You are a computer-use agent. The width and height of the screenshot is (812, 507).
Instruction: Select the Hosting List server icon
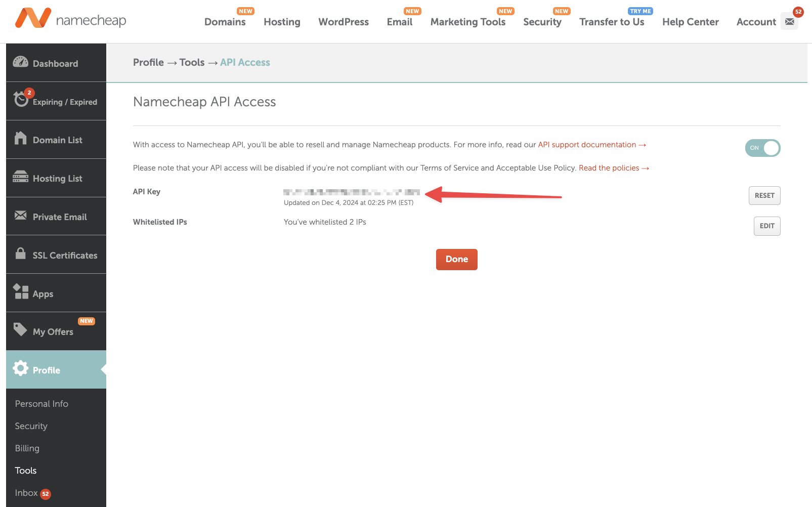[20, 178]
